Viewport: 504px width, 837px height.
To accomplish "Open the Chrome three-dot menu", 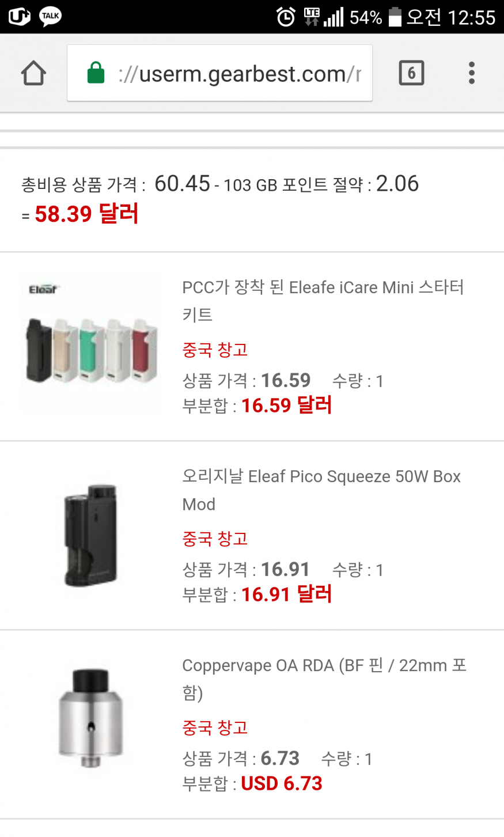I will [x=472, y=73].
